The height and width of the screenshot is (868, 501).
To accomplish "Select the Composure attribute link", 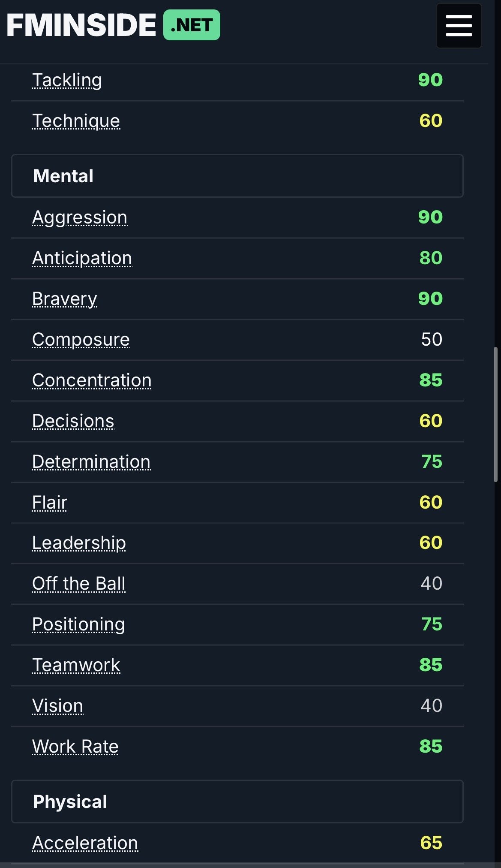I will (x=81, y=340).
